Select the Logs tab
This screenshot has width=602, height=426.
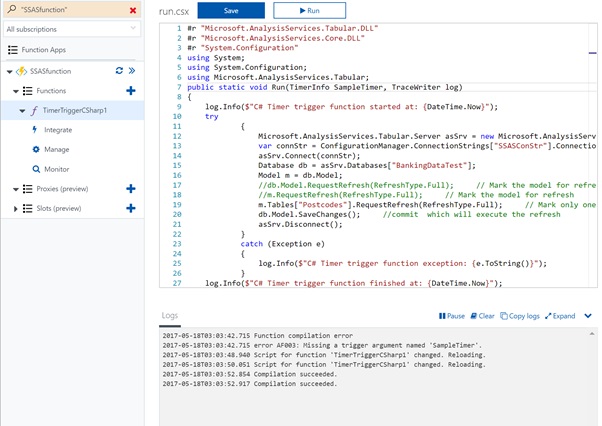[x=169, y=315]
